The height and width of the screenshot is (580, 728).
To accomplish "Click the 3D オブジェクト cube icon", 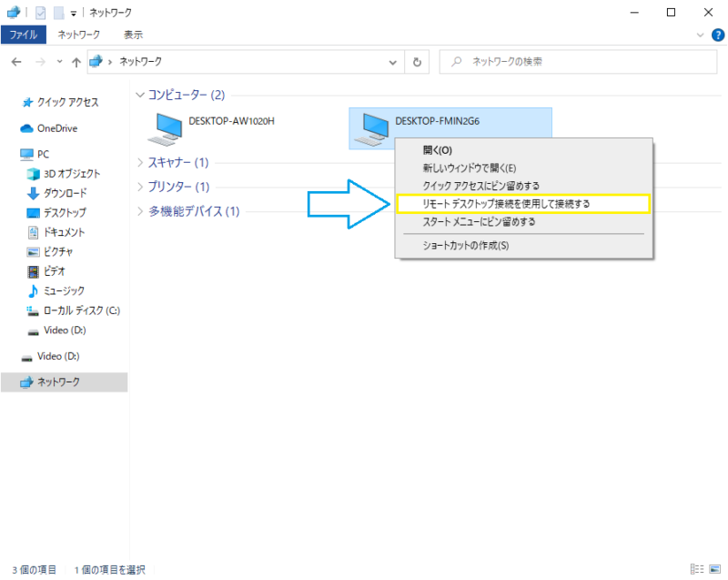I will (x=33, y=174).
